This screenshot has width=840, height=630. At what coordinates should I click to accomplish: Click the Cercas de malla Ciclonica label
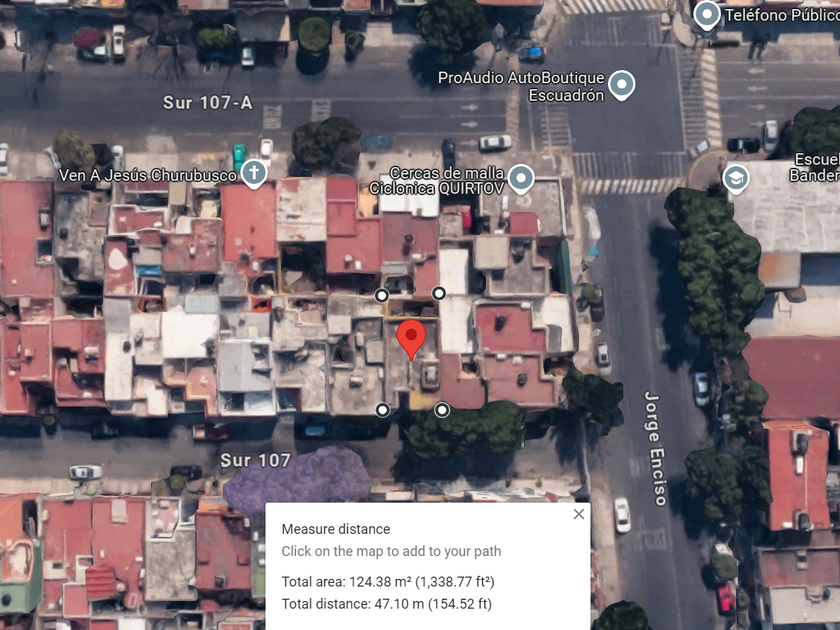[437, 181]
